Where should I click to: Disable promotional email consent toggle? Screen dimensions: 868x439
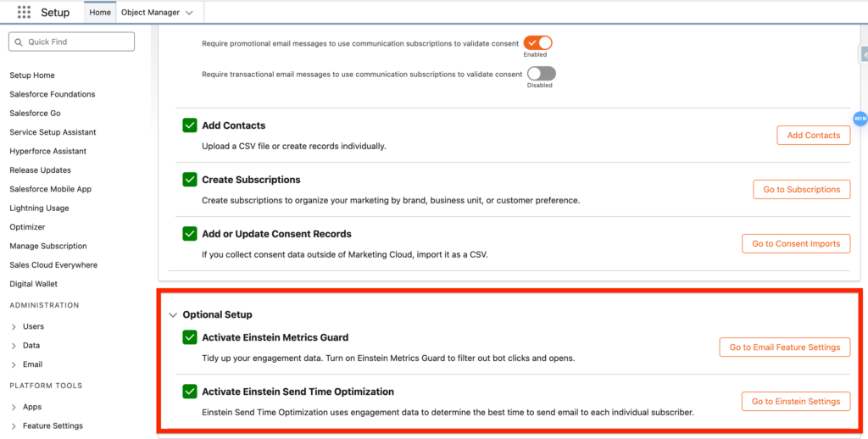pyautogui.click(x=537, y=42)
